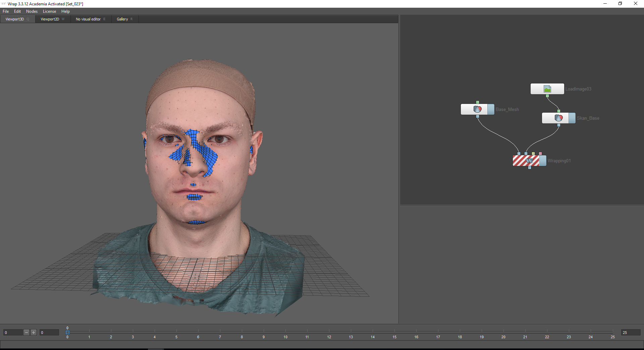
Task: Select the LoadImage03 node icon
Action: point(547,89)
